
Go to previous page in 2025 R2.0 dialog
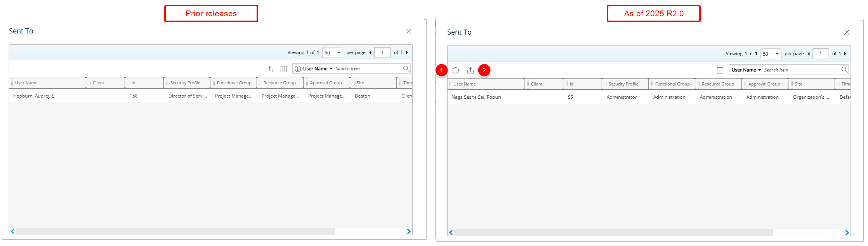coord(809,54)
